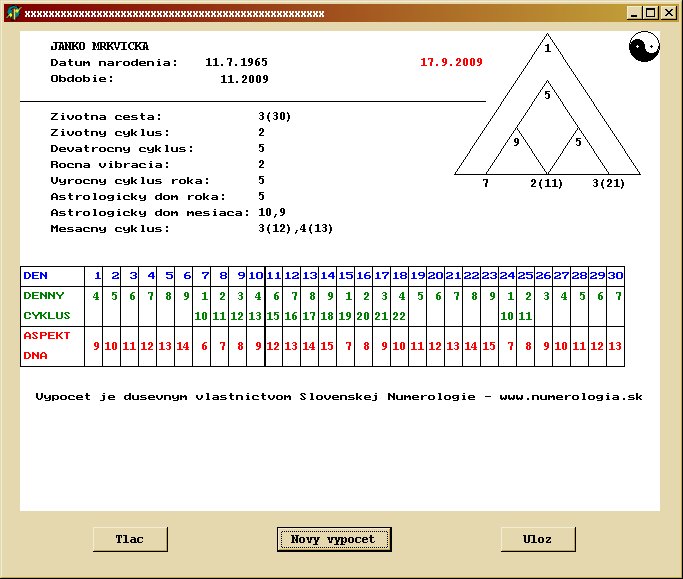Click day 15 in the DEN row

click(x=346, y=276)
